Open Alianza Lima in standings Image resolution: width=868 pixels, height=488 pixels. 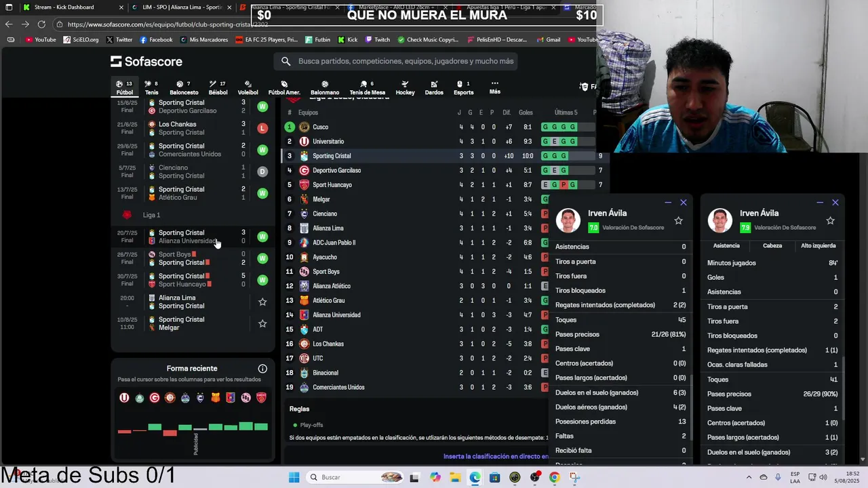click(x=328, y=228)
